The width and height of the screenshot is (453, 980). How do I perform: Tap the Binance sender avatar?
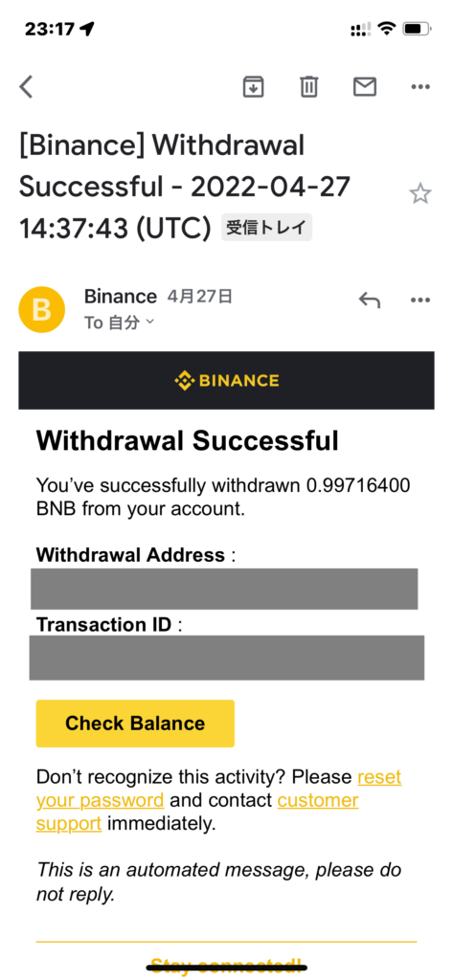(42, 309)
